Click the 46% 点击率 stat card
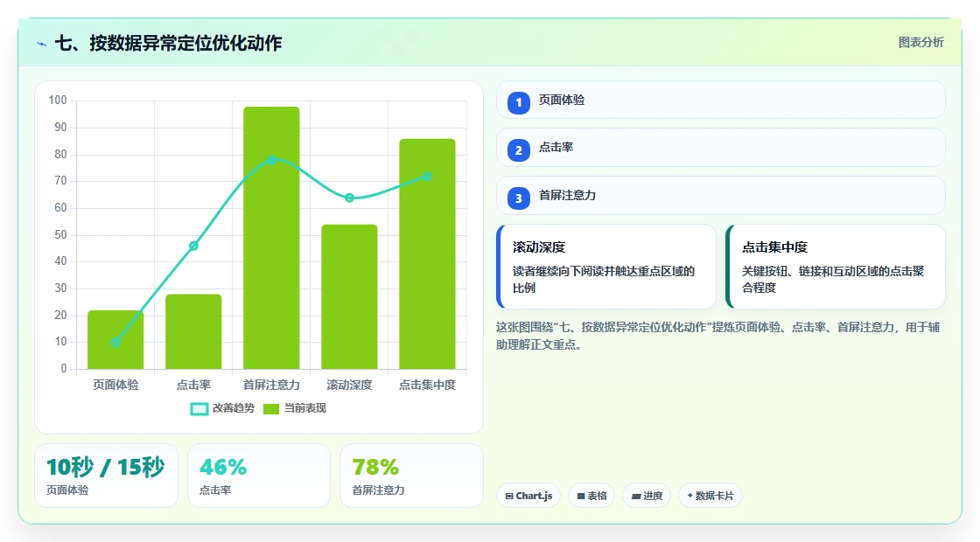This screenshot has width=980, height=542. click(259, 476)
